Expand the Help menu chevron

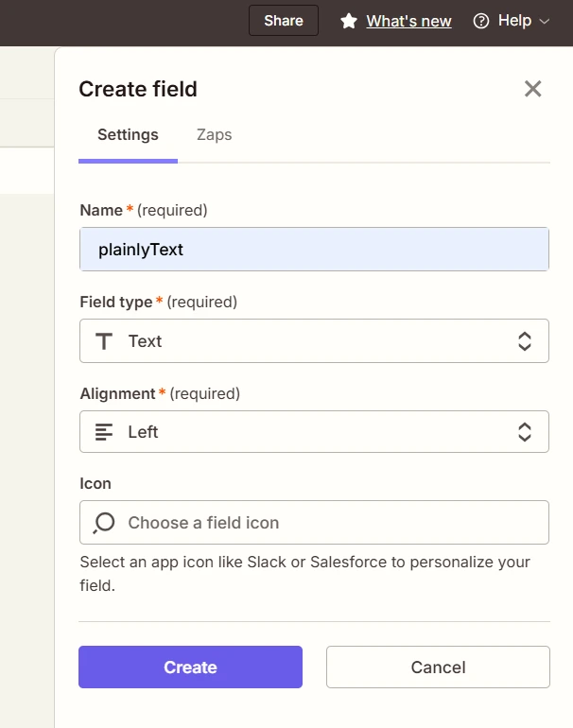(x=544, y=21)
